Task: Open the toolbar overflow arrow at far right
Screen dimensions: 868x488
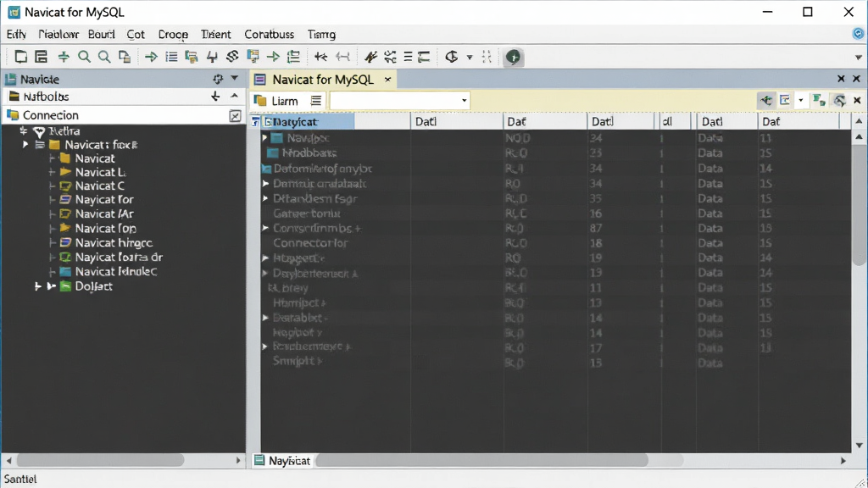Action: 859,57
